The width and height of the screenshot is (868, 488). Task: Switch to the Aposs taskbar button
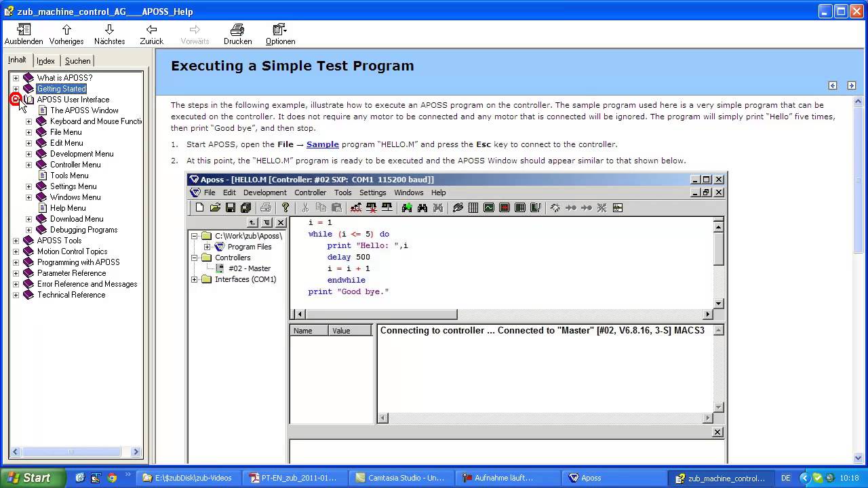(x=614, y=478)
